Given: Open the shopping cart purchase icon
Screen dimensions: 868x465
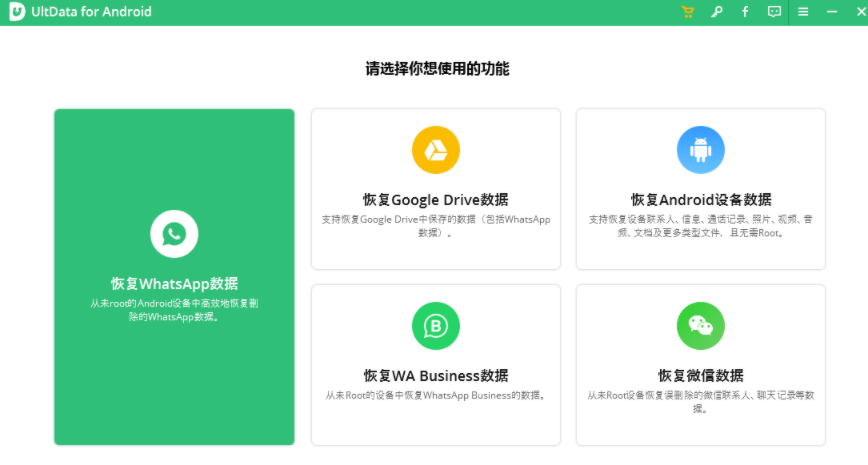Looking at the screenshot, I should [688, 12].
